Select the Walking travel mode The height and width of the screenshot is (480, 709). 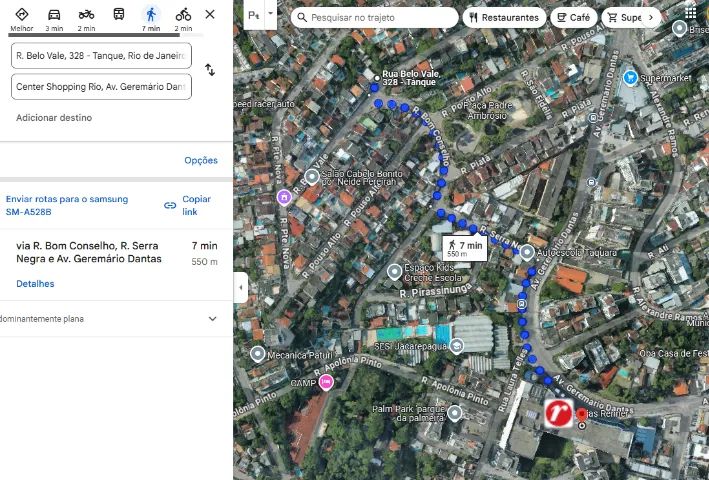pyautogui.click(x=151, y=15)
